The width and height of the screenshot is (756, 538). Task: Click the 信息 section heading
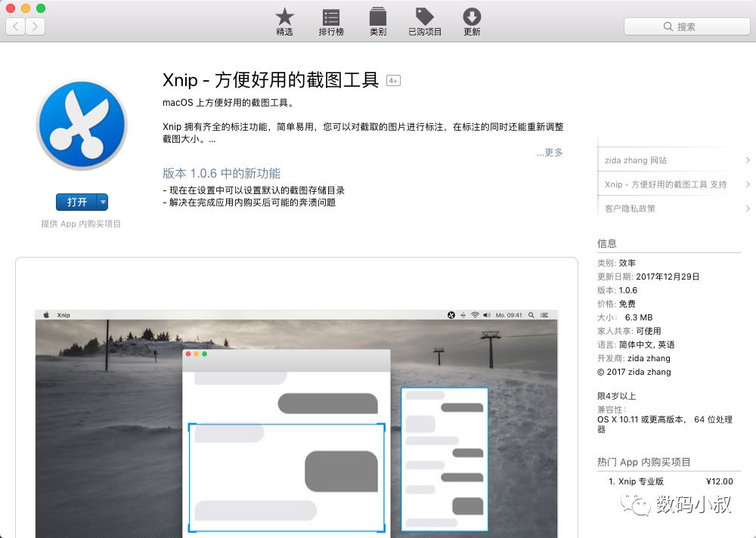pos(606,243)
